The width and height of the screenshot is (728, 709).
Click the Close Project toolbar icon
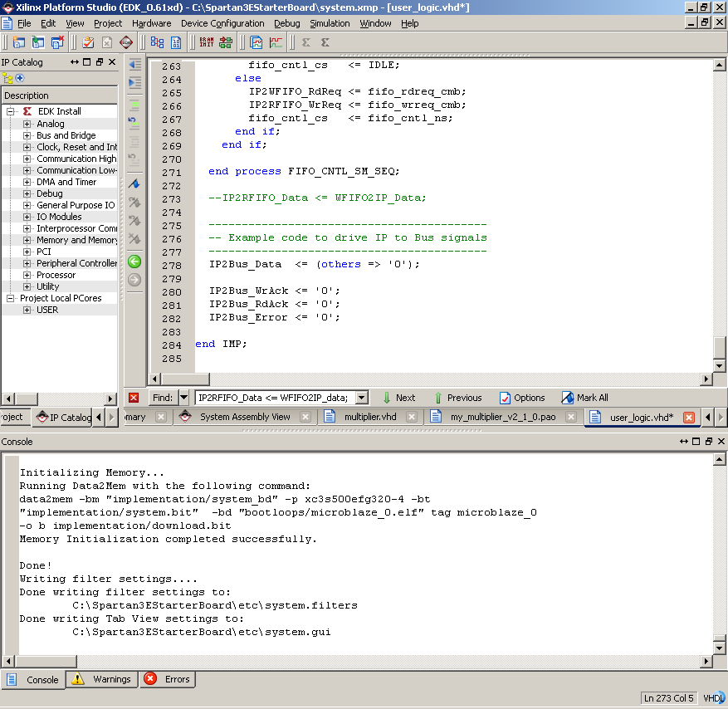click(x=57, y=42)
